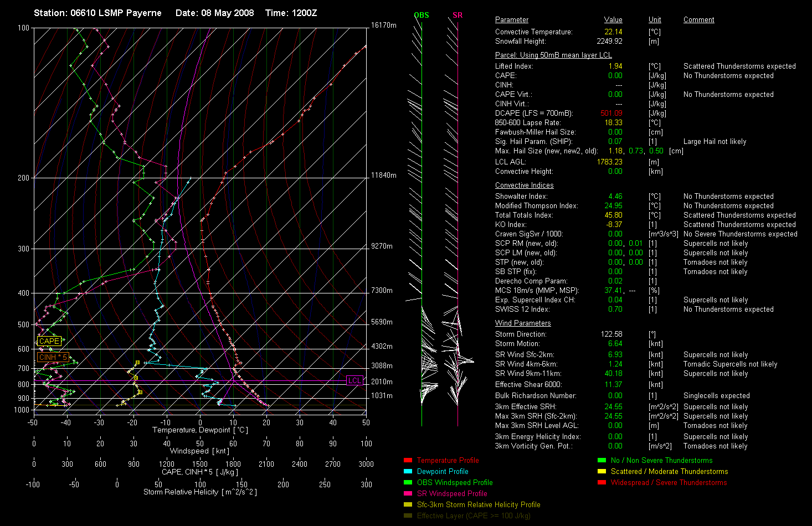Select the green OBS Windspeed Profile swatch
This screenshot has width=812, height=526.
(x=408, y=482)
